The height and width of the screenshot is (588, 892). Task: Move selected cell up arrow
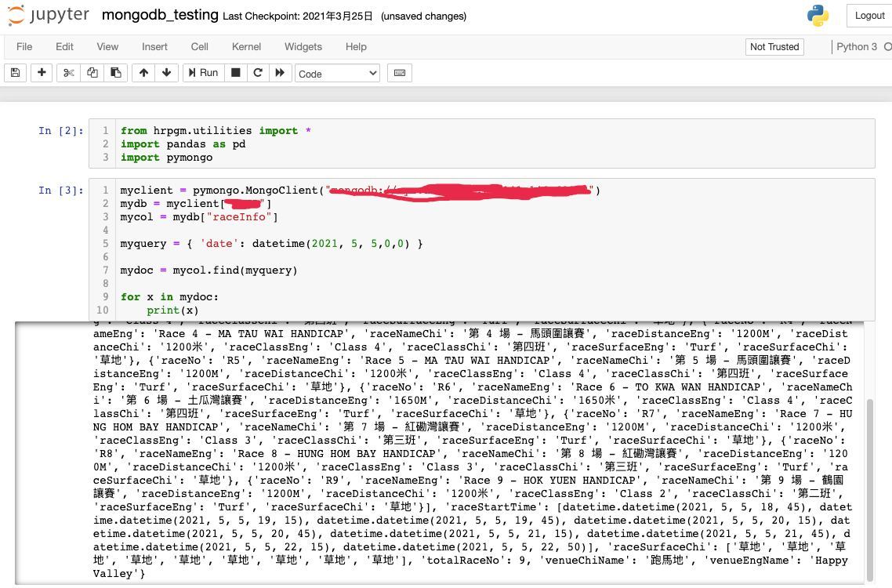click(143, 73)
